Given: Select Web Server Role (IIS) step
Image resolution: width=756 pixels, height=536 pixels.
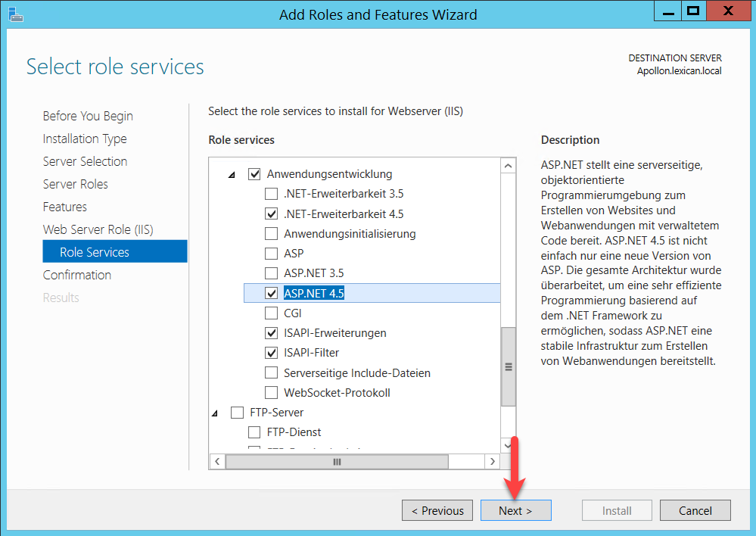Looking at the screenshot, I should (x=98, y=229).
